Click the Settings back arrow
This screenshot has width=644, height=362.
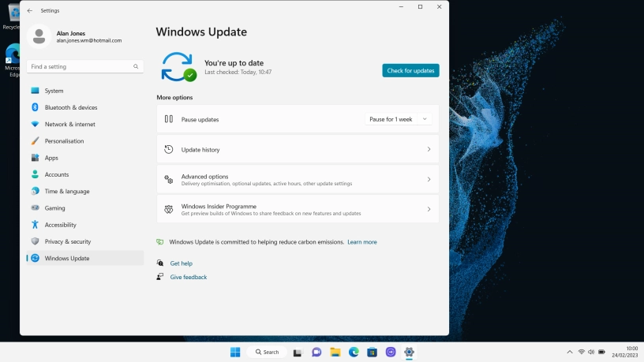coord(30,10)
